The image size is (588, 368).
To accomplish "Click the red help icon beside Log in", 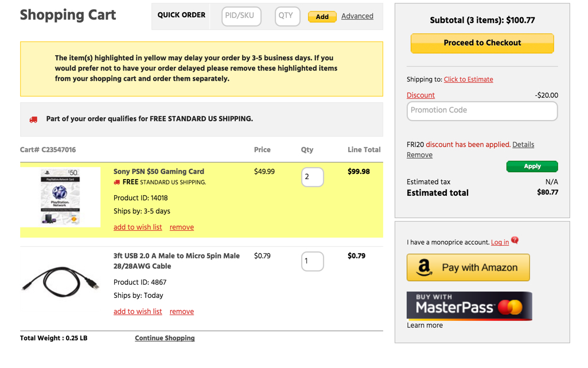I will point(515,240).
